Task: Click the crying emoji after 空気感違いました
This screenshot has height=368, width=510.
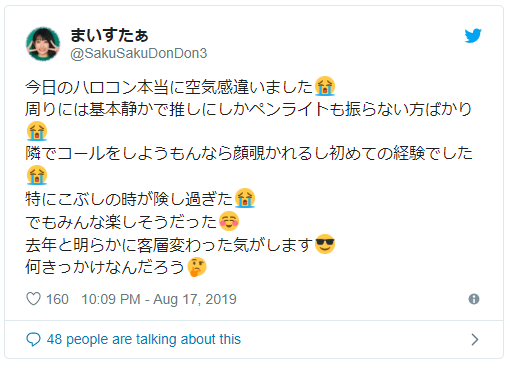Action: click(325, 86)
